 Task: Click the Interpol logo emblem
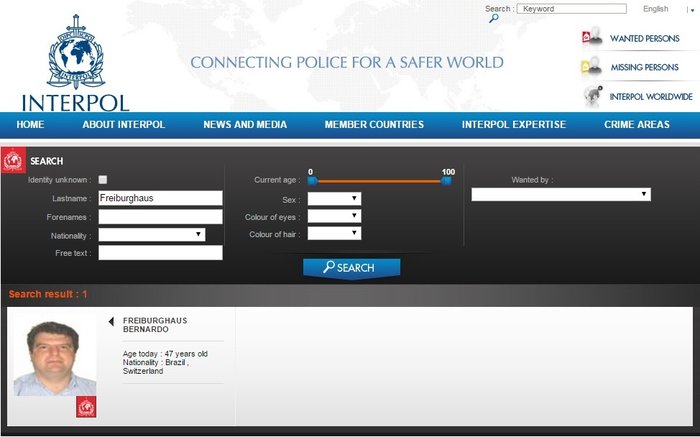pyautogui.click(x=75, y=52)
